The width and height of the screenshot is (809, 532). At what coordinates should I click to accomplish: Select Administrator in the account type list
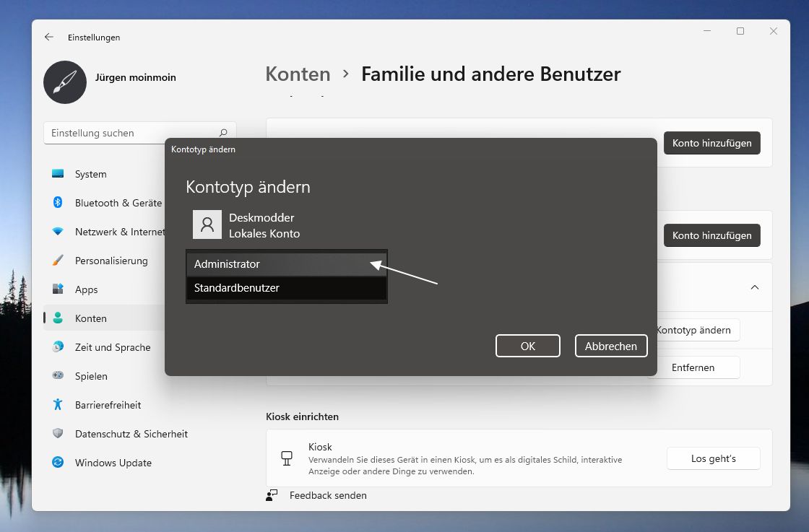point(286,264)
